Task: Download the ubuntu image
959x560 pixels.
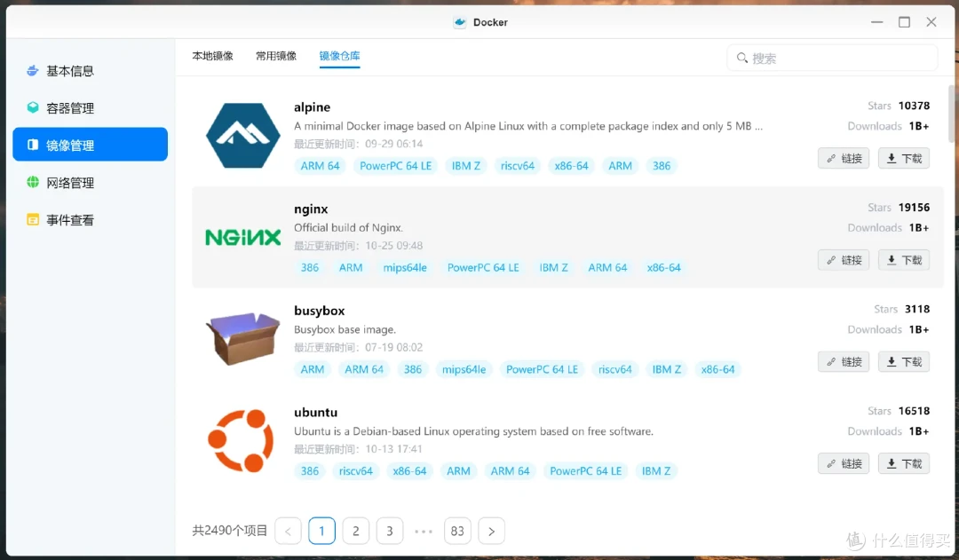Action: click(904, 463)
